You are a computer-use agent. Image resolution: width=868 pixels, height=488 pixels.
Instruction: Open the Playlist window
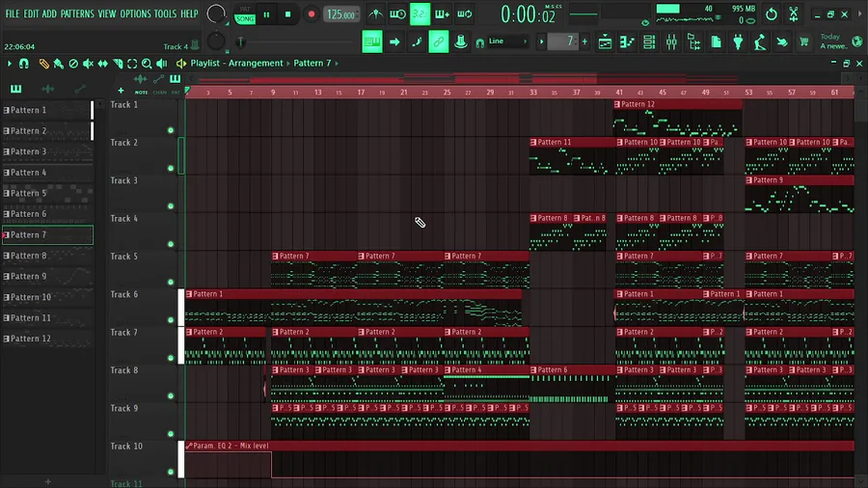point(605,41)
